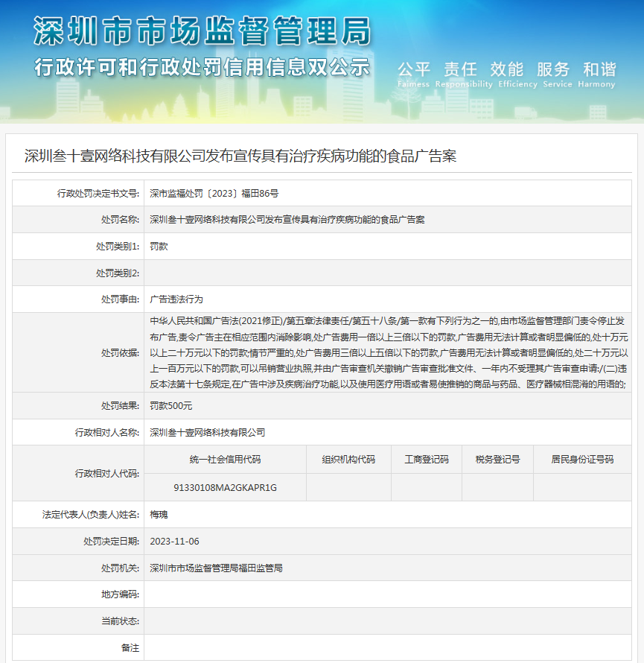Click the 效能 Efficiency slogan text

pos(517,74)
